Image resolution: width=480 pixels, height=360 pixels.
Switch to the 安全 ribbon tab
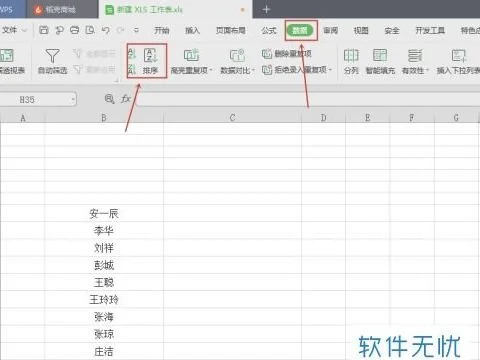click(392, 31)
